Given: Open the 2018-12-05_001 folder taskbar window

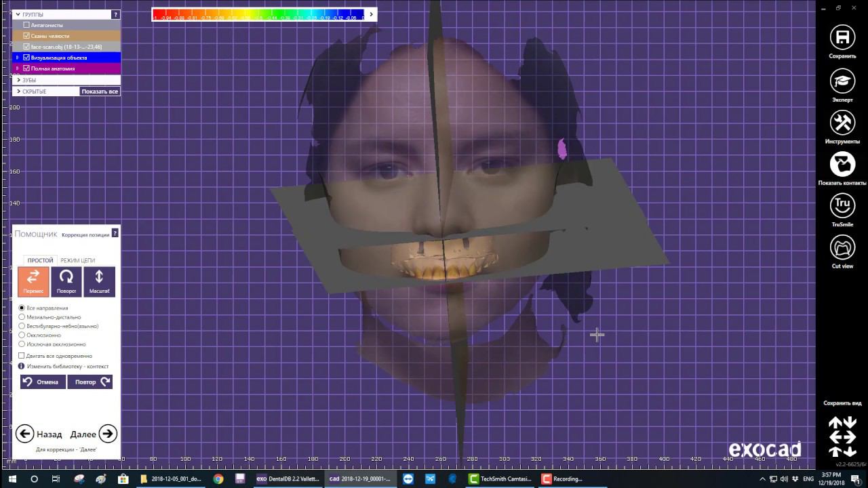Looking at the screenshot, I should pyautogui.click(x=170, y=479).
